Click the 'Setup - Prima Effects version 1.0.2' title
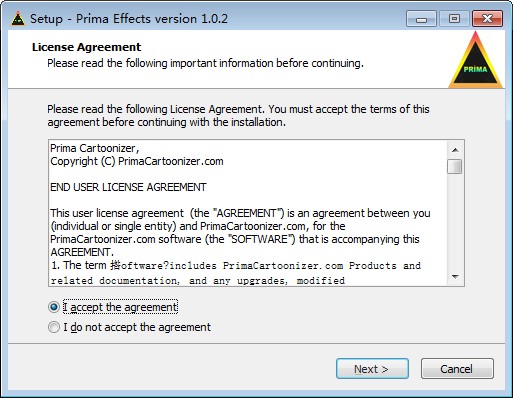 point(129,19)
